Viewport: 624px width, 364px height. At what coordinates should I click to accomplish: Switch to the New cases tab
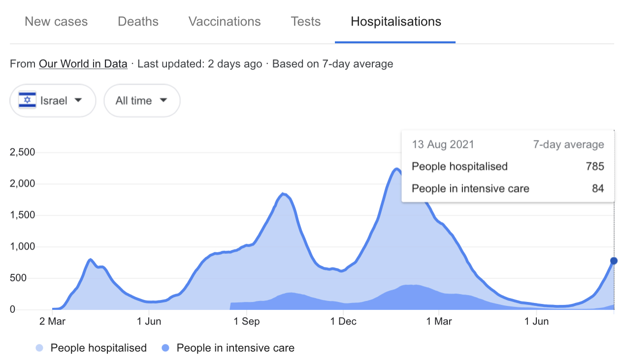pos(56,22)
